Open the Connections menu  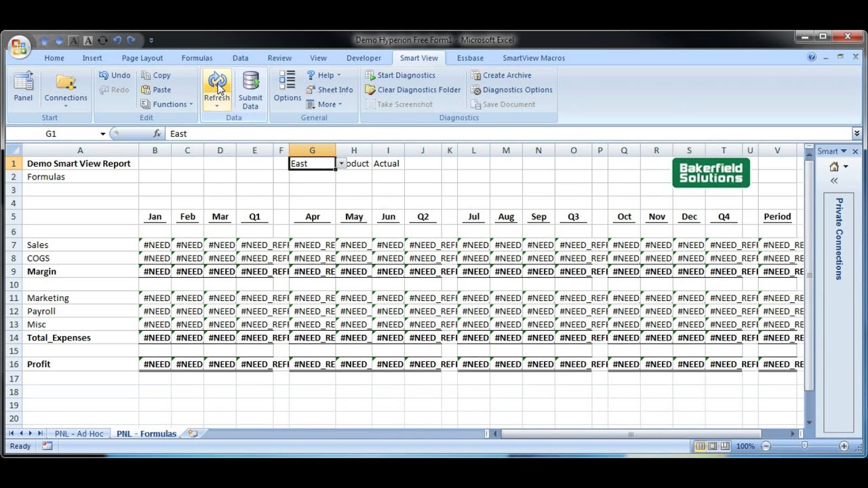click(x=66, y=89)
